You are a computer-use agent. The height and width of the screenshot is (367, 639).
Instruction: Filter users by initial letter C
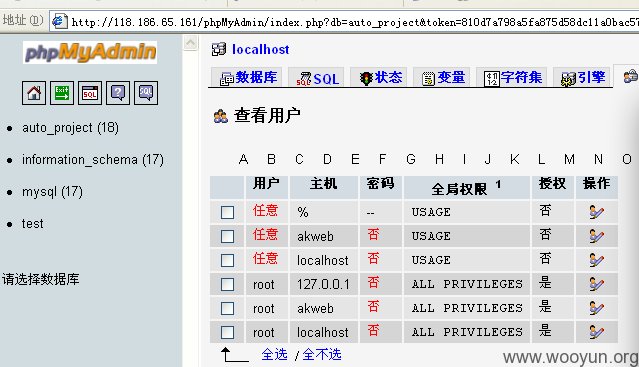[x=299, y=159]
